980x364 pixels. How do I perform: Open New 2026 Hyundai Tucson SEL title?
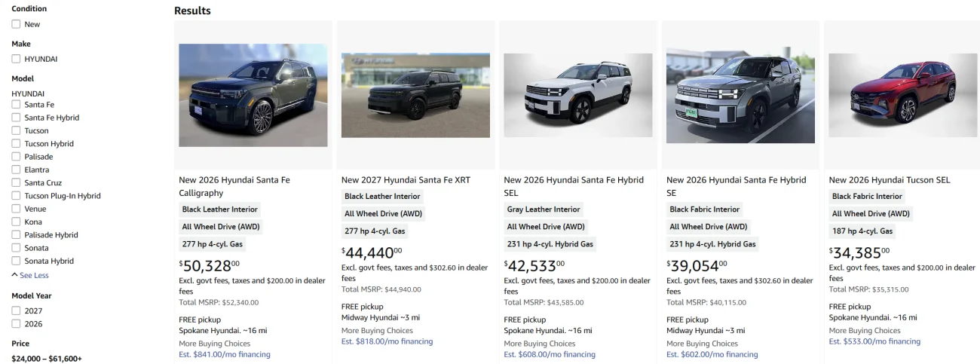click(890, 180)
